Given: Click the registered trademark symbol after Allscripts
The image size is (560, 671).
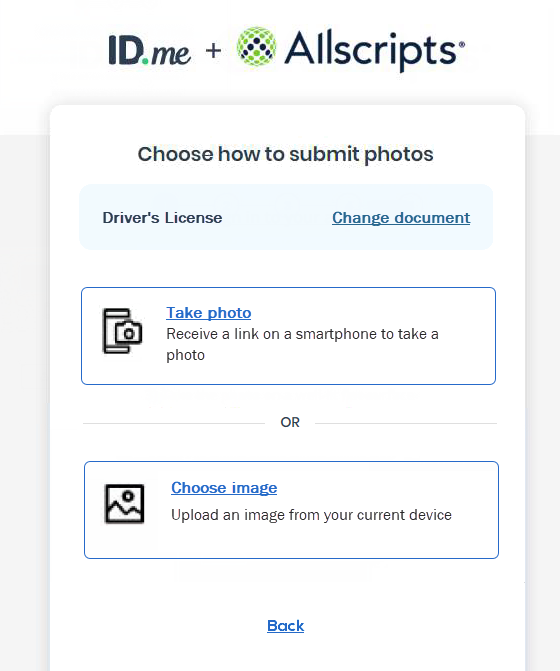Looking at the screenshot, I should coord(462,45).
